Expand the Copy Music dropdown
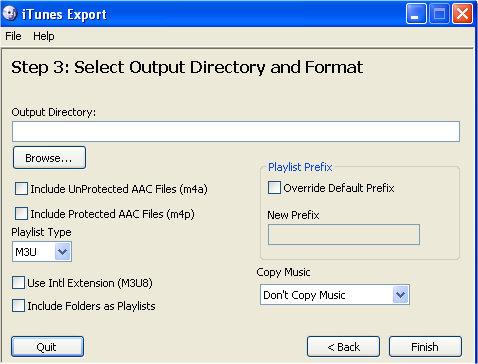Image resolution: width=478 pixels, height=364 pixels. pos(335,295)
